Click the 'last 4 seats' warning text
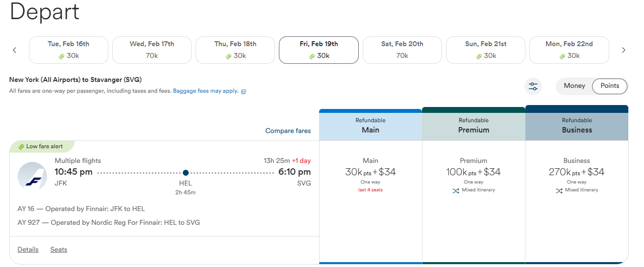 tap(371, 190)
